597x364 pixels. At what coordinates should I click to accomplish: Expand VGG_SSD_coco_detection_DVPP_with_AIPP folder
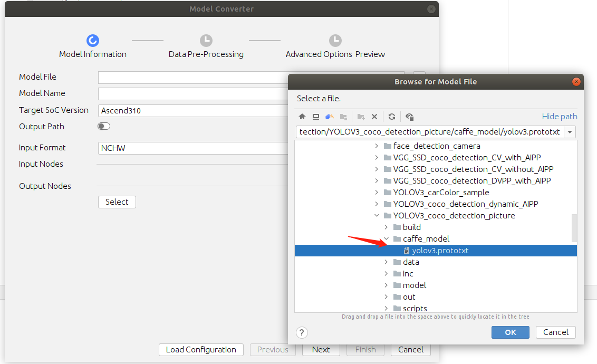pos(377,180)
